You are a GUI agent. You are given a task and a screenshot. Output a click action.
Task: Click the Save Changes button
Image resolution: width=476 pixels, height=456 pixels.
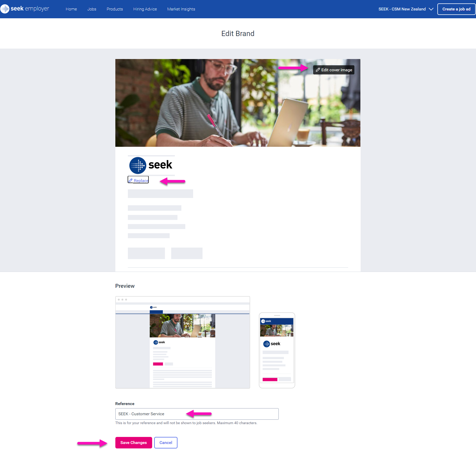coord(133,442)
